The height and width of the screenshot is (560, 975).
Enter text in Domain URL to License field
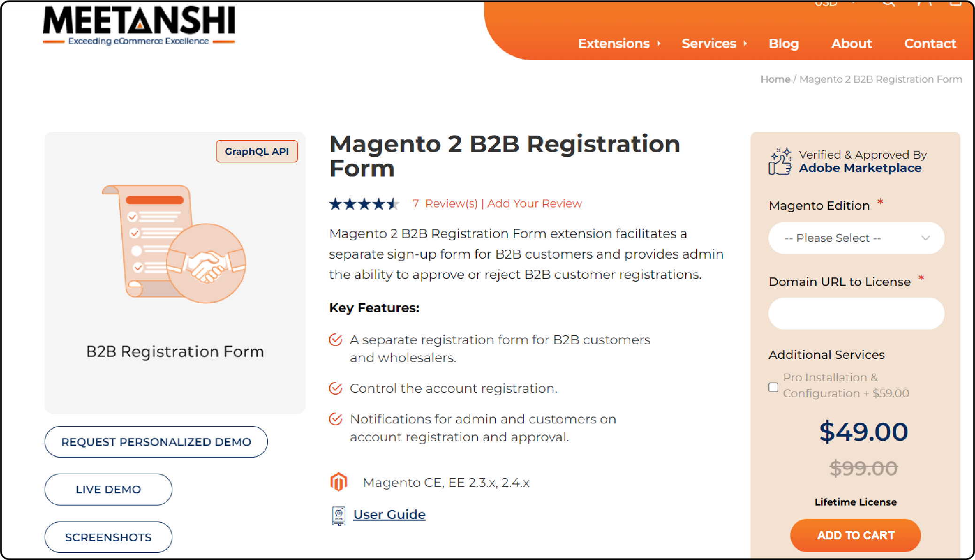[x=859, y=313]
